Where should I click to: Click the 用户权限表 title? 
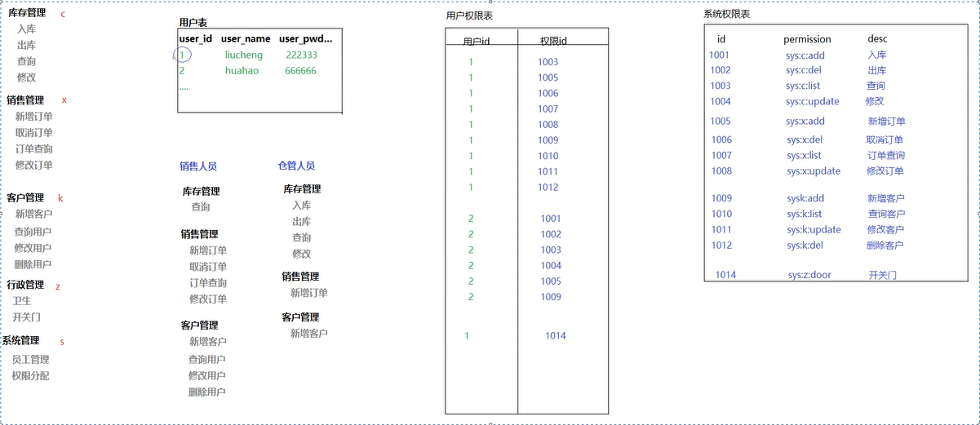(469, 16)
